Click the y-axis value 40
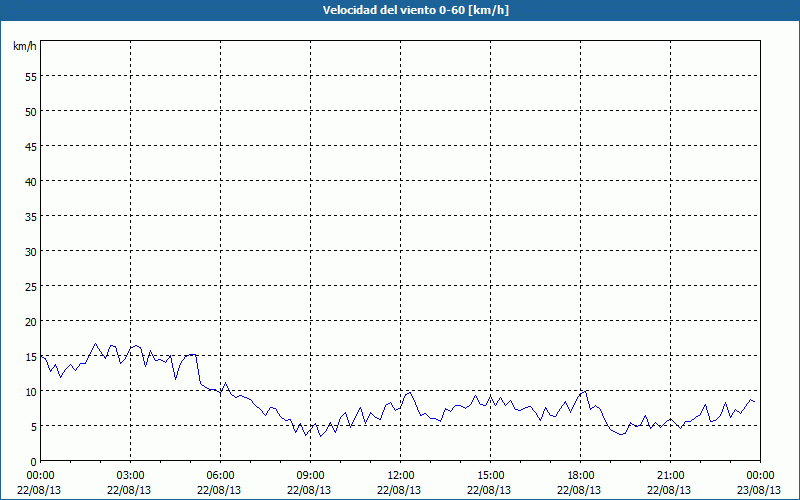Image resolution: width=800 pixels, height=500 pixels. click(x=31, y=182)
